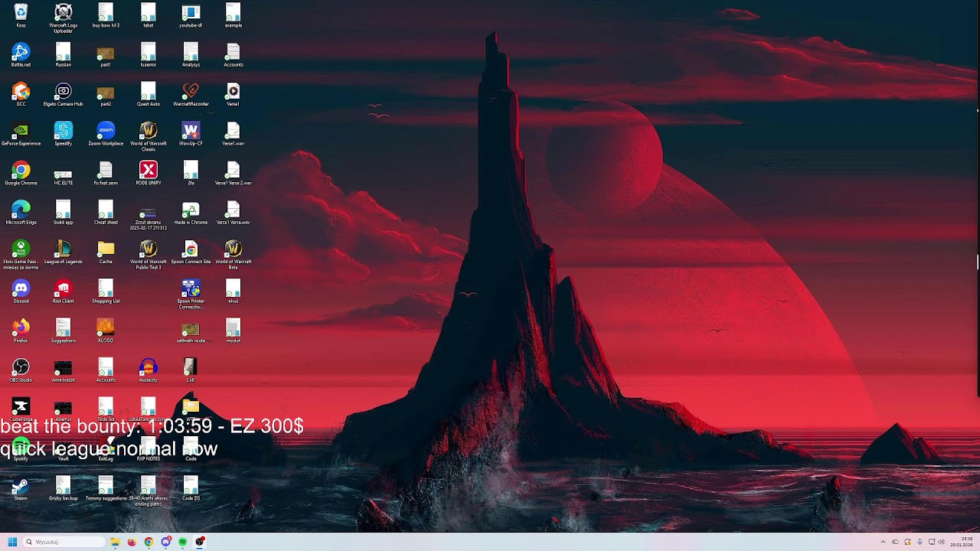This screenshot has height=551, width=980.
Task: Launch World of Warcraft Classic shortcut
Action: [149, 136]
